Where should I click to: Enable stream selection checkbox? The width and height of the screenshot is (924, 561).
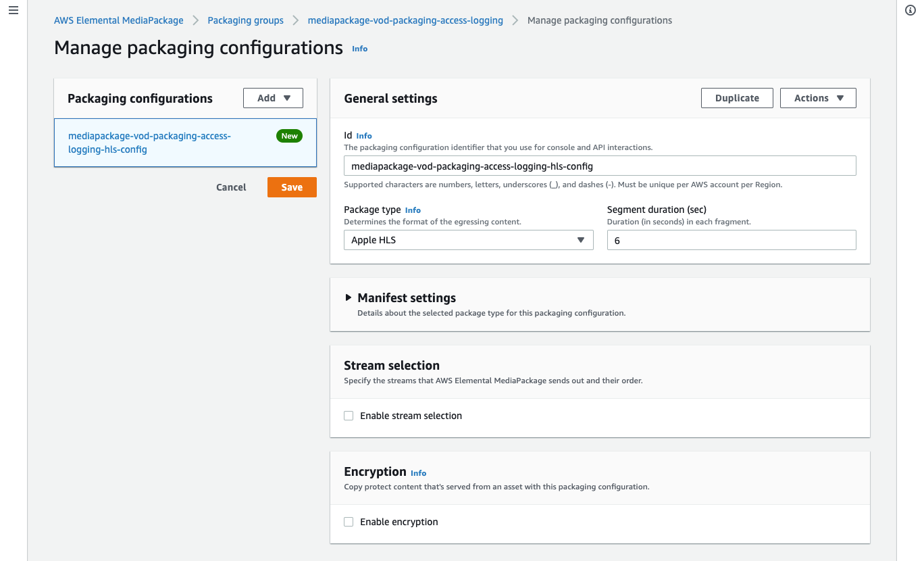coord(349,416)
